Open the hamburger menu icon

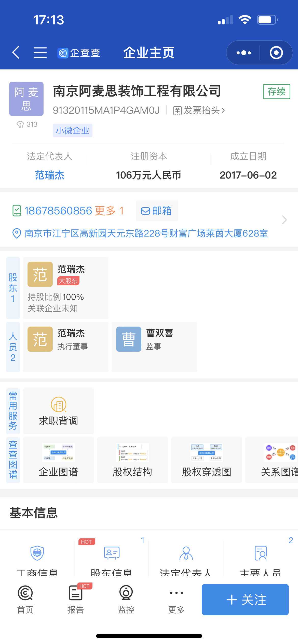[x=40, y=53]
